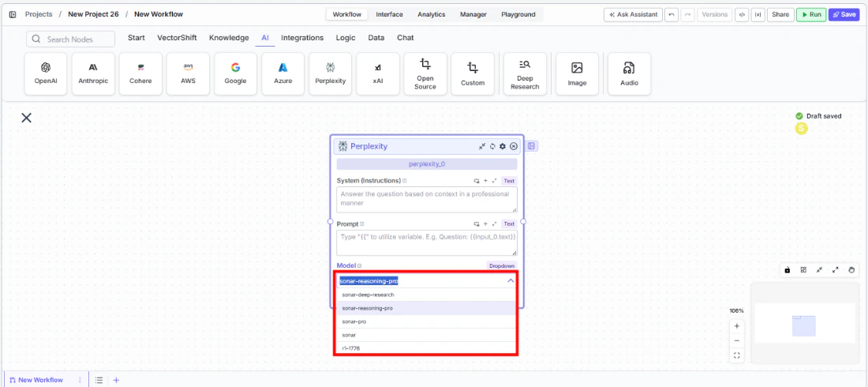The image size is (868, 387).
Task: Add a Perplexity node from toolbar
Action: (x=331, y=73)
